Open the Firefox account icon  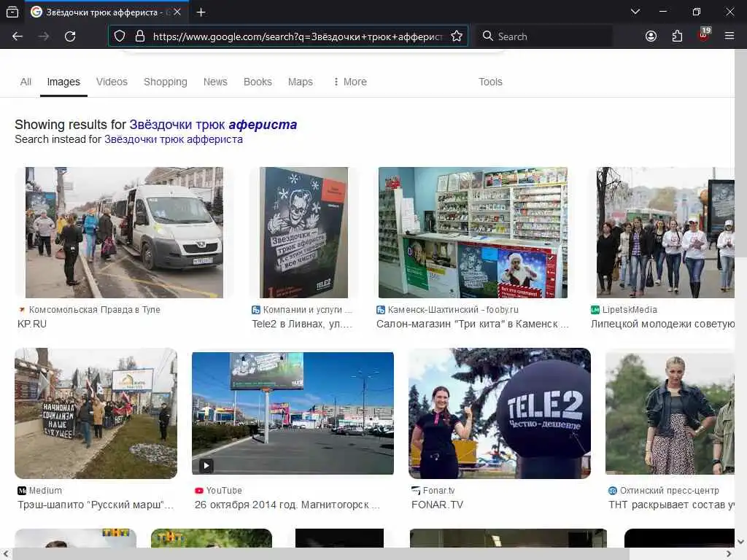coord(651,36)
